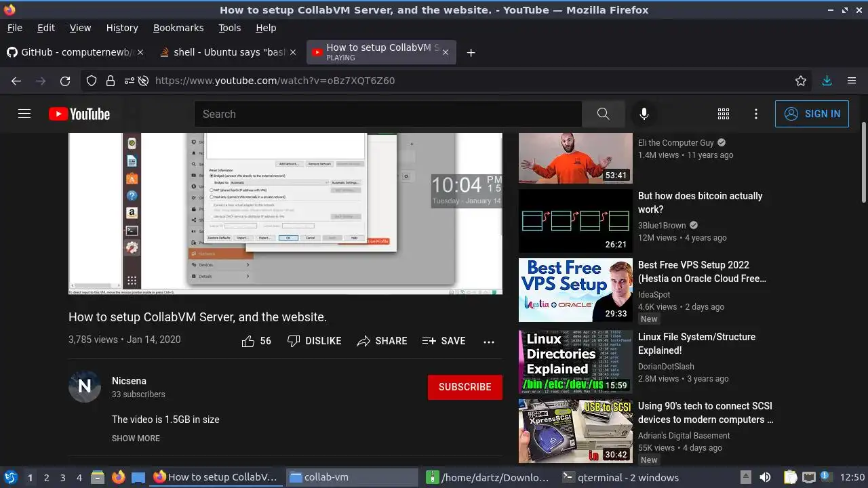Open the volume speaker tray icon

(x=765, y=477)
